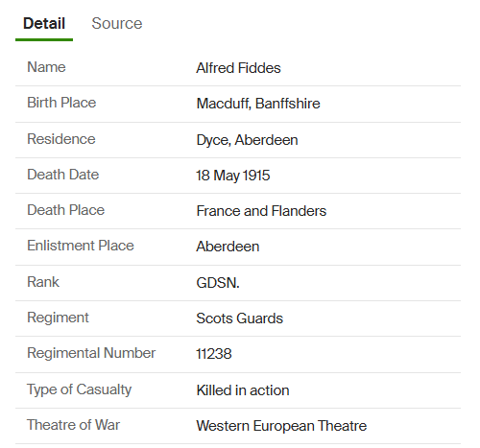Click the Theatre of War label
480x448 pixels.
tap(73, 425)
